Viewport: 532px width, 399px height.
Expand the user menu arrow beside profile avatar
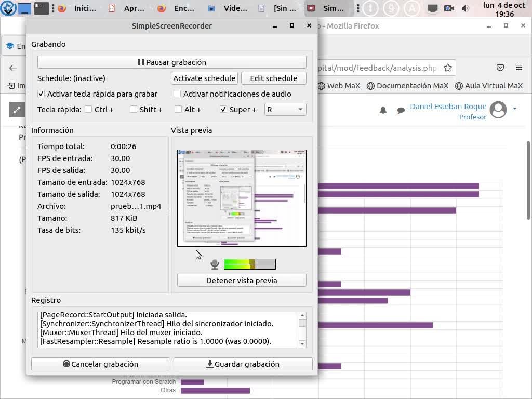[515, 109]
